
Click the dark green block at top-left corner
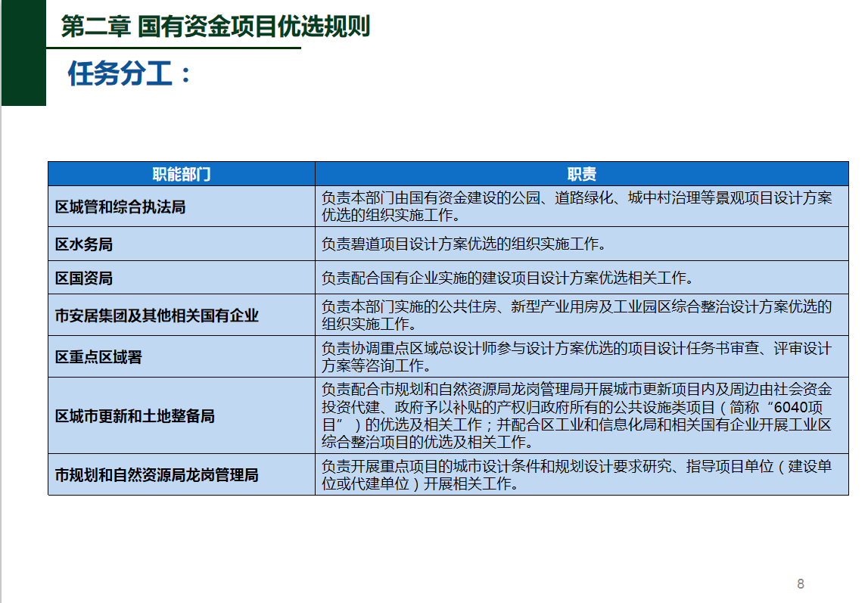pos(23,53)
